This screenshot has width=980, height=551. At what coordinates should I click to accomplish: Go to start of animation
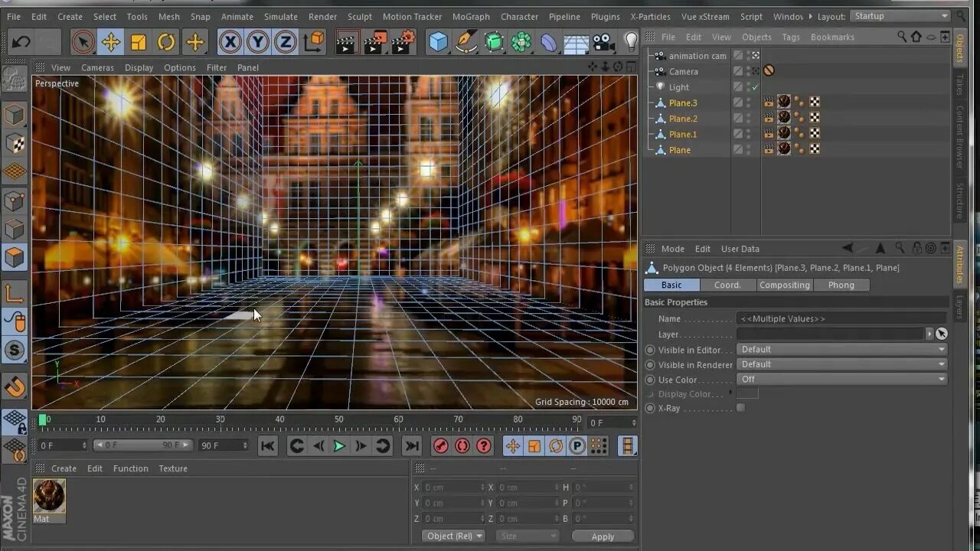point(267,446)
